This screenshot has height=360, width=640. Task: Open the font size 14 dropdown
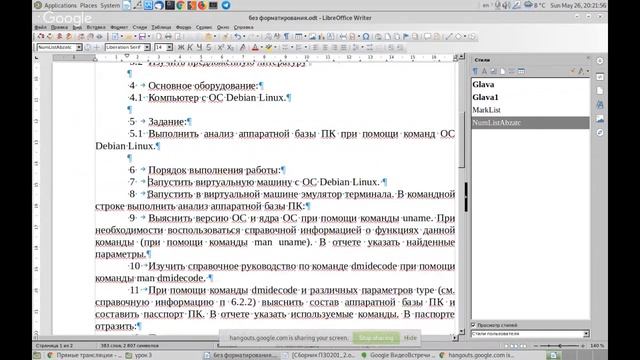pyautogui.click(x=169, y=47)
